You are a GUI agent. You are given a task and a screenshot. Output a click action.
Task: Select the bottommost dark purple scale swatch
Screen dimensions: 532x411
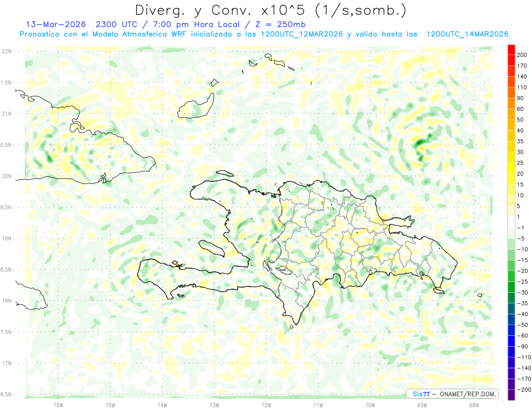click(x=511, y=395)
